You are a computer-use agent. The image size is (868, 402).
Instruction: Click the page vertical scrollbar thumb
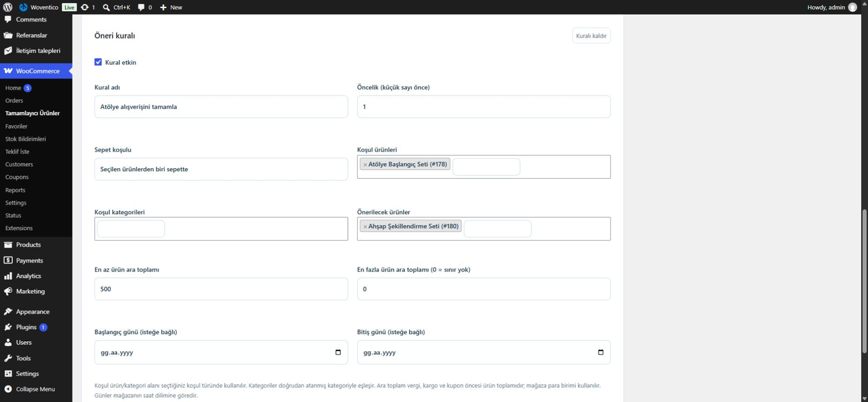(x=864, y=281)
